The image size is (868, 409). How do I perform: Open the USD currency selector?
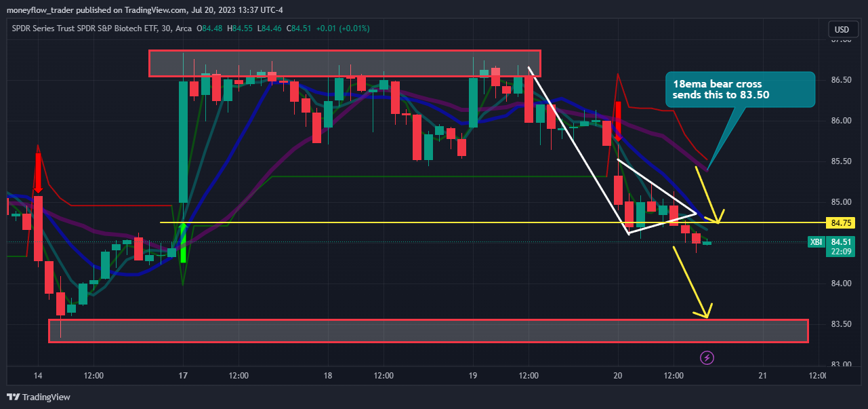(x=842, y=29)
